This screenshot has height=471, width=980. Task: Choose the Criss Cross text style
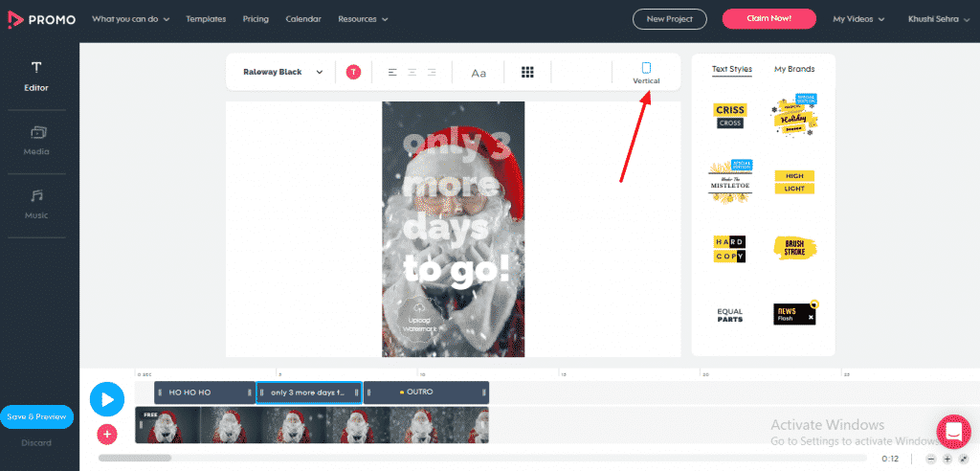[730, 116]
